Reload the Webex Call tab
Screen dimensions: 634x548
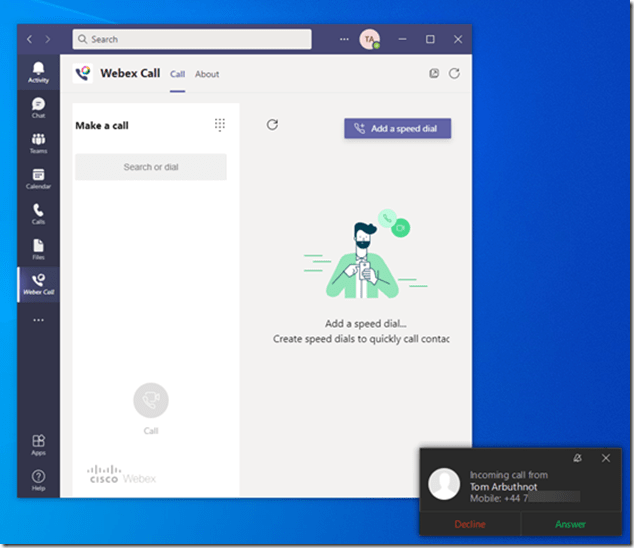click(454, 73)
